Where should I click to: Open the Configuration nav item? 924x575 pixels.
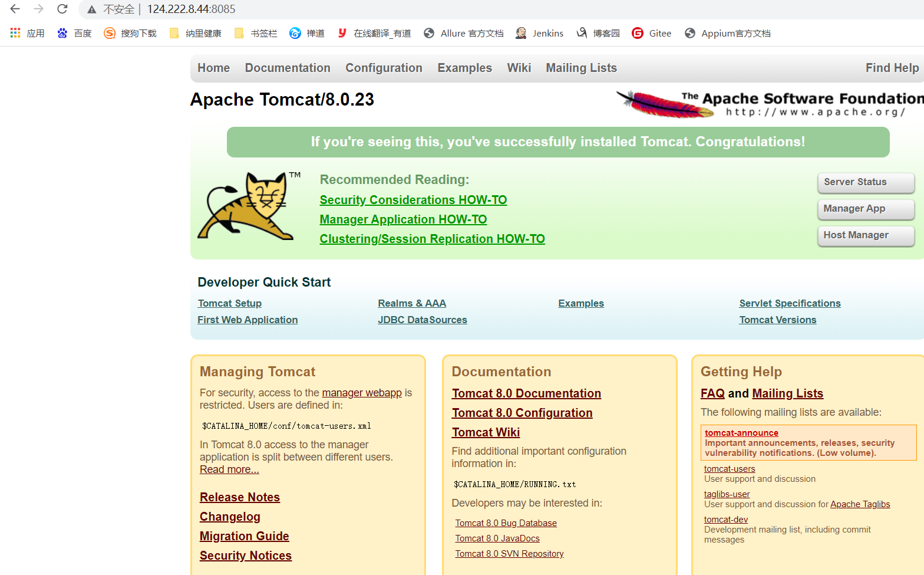[x=384, y=68]
